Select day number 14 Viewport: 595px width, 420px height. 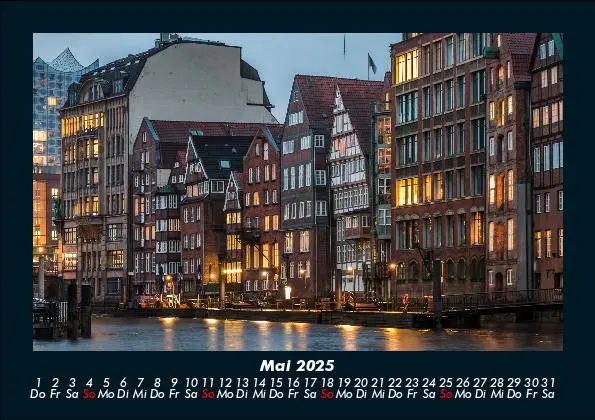[259, 382]
